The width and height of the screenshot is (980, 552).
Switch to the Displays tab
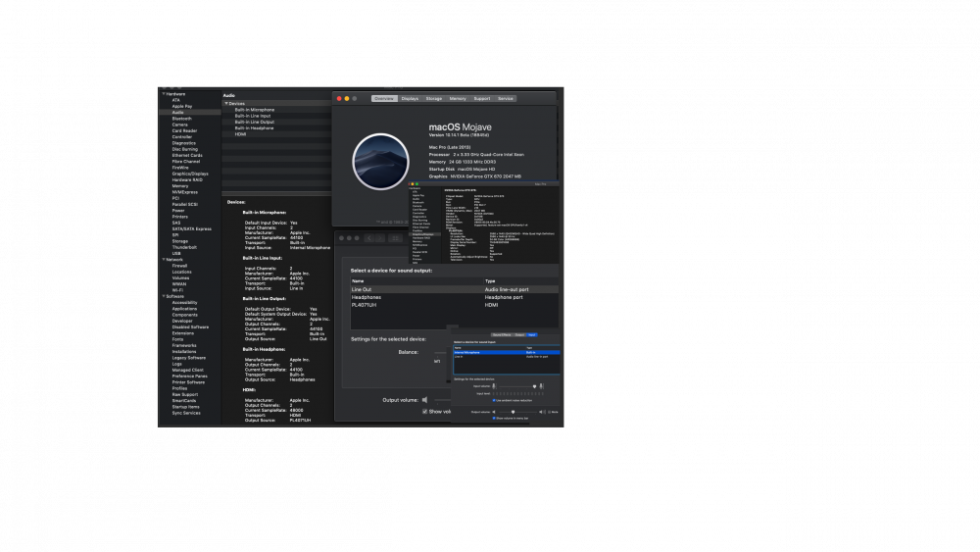(x=410, y=99)
